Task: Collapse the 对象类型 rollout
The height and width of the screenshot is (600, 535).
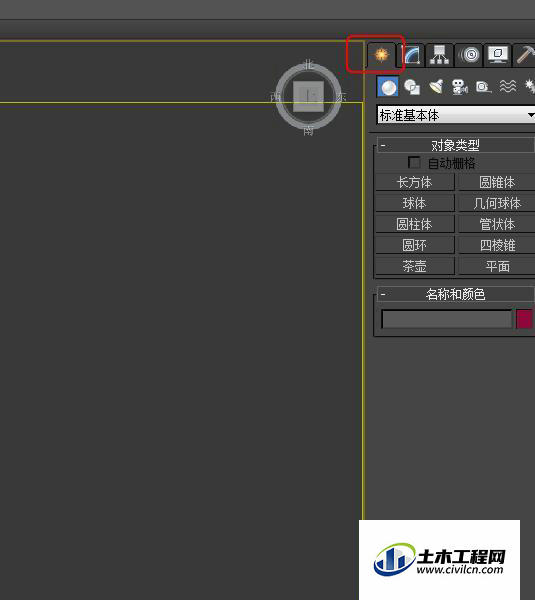Action: [x=455, y=145]
